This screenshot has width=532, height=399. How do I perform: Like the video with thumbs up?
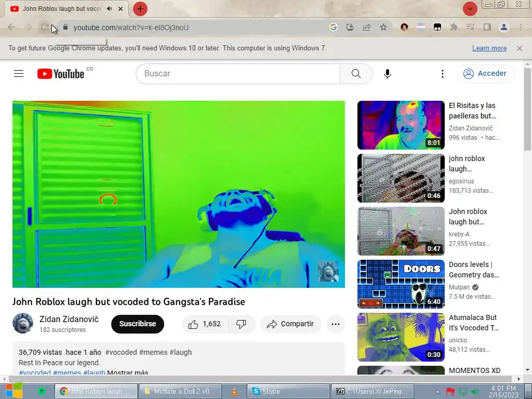point(205,324)
